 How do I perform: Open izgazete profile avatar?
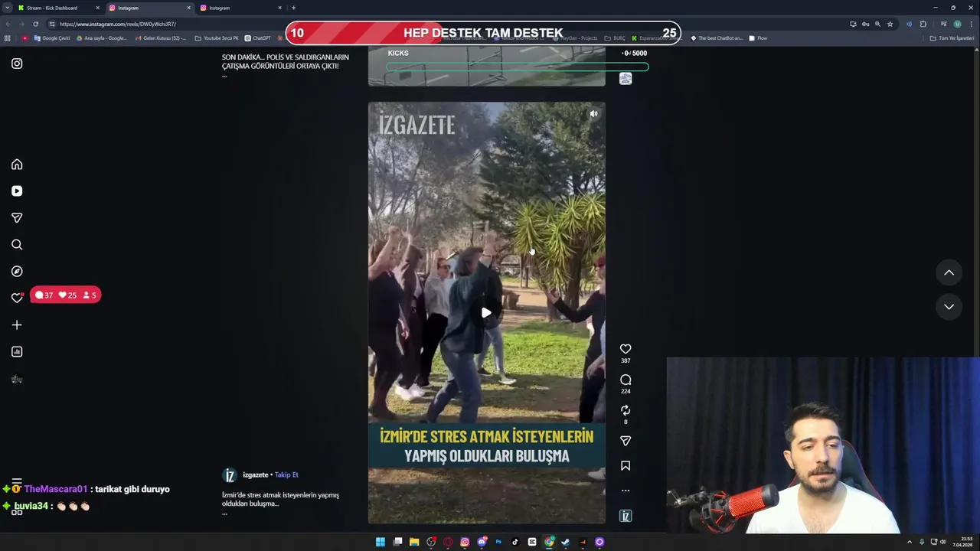pyautogui.click(x=230, y=475)
